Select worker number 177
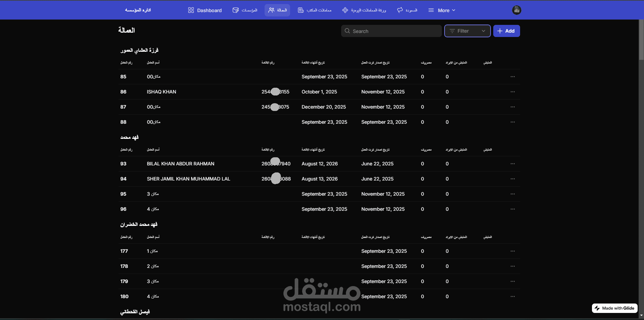644x320 pixels. coord(124,251)
